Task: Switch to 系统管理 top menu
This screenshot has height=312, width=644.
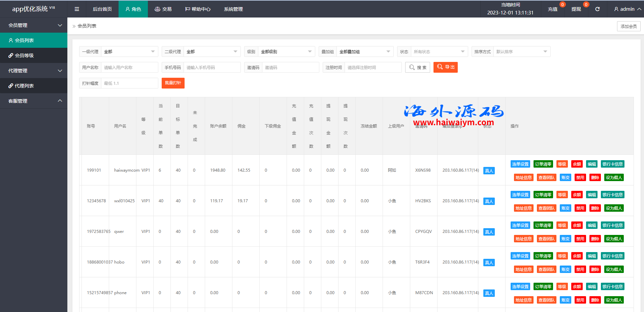Action: (x=233, y=9)
